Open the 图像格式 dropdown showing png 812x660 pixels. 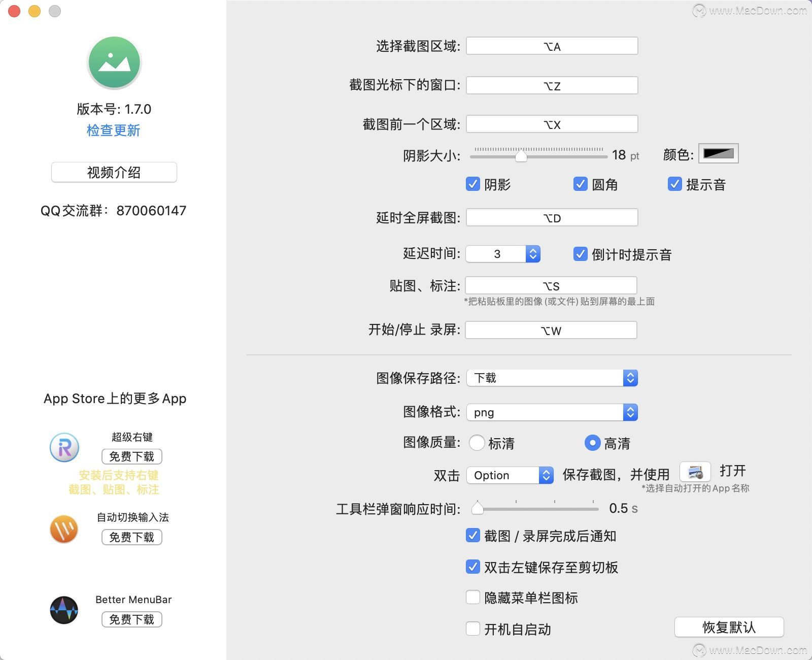click(552, 412)
